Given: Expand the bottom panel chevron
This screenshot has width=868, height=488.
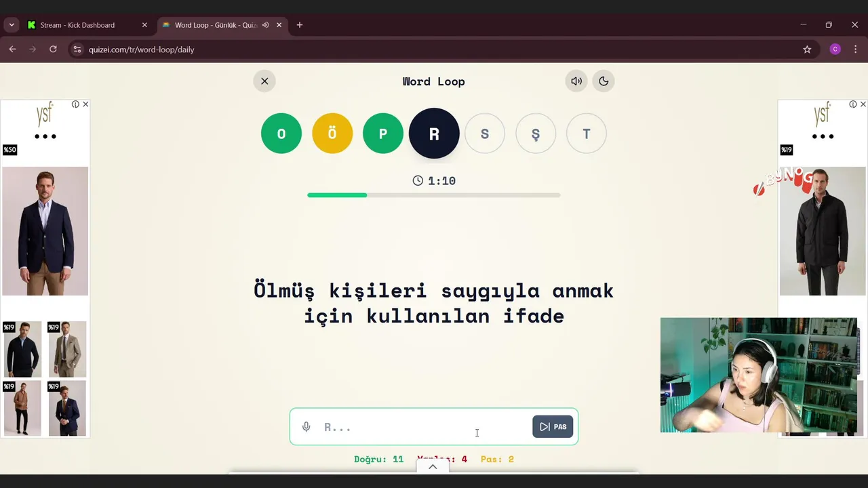Looking at the screenshot, I should [x=433, y=466].
